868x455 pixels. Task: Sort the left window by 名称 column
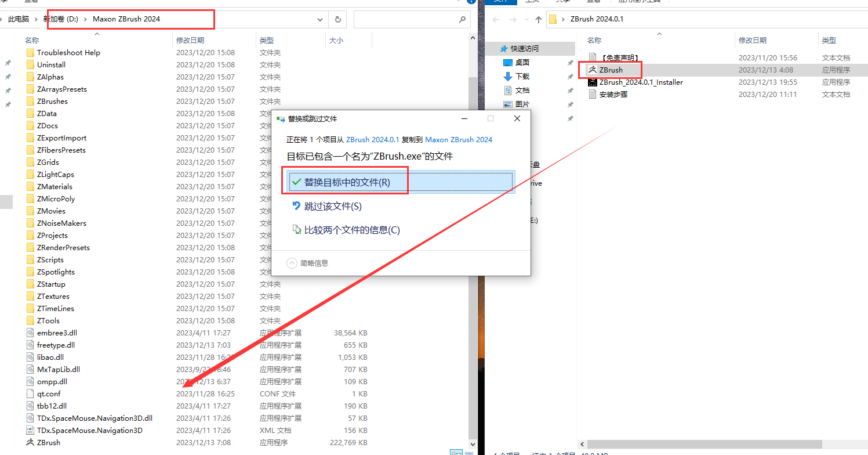[x=32, y=40]
